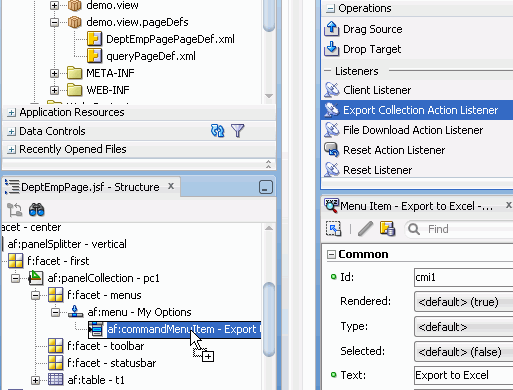Select f:facet - first node

pyautogui.click(x=58, y=261)
